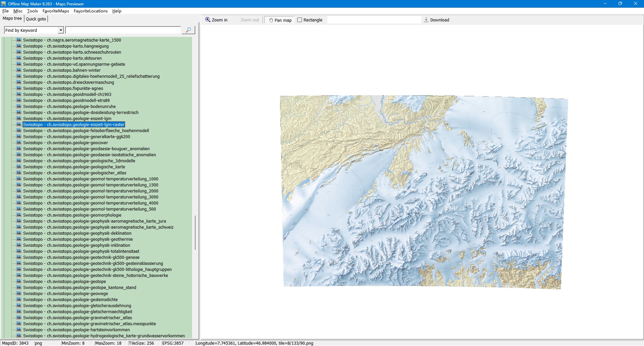Open the File menu
Viewport: 644px width, 346px height.
click(x=5, y=11)
